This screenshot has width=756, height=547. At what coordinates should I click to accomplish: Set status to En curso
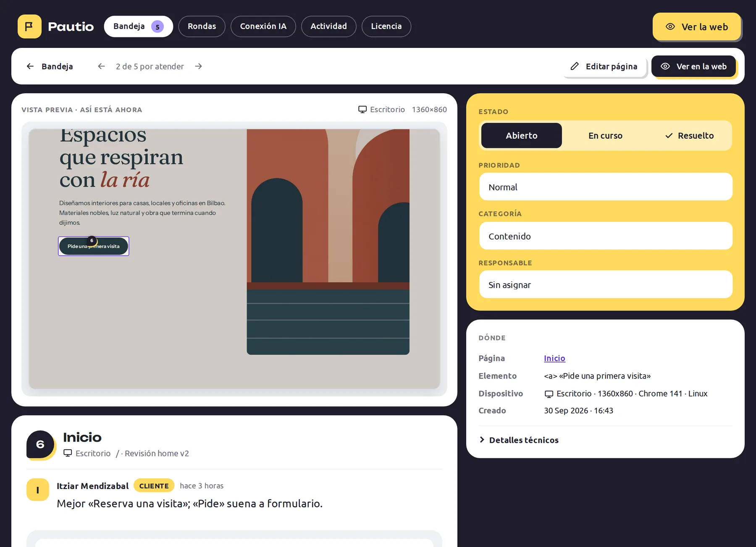[x=605, y=136]
